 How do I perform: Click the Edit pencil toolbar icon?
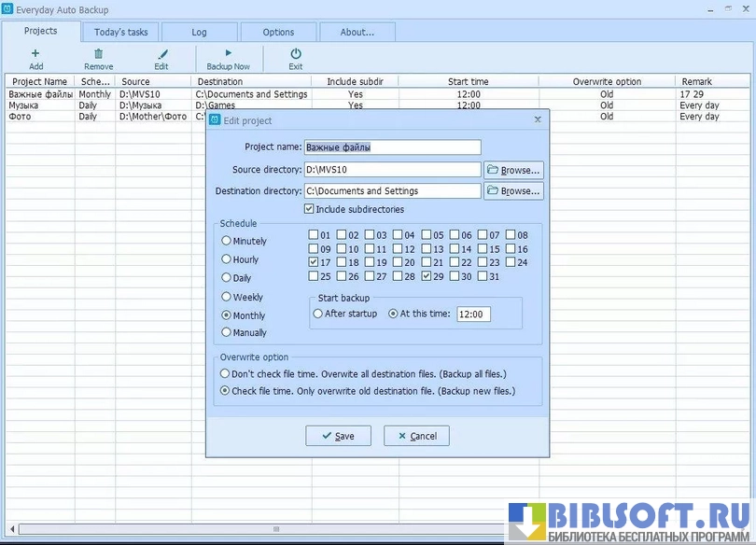(x=162, y=54)
